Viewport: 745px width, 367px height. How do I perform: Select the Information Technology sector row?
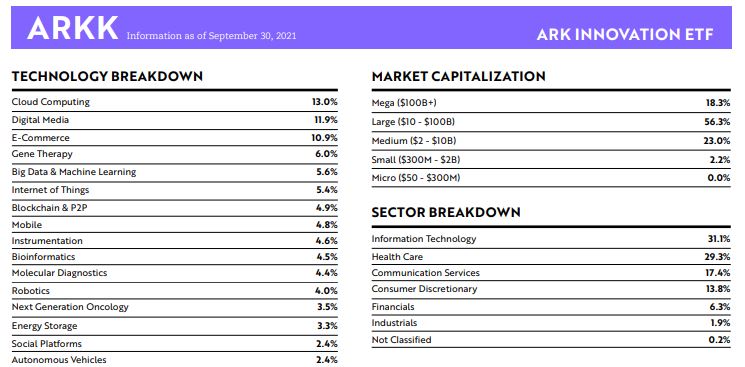(551, 239)
